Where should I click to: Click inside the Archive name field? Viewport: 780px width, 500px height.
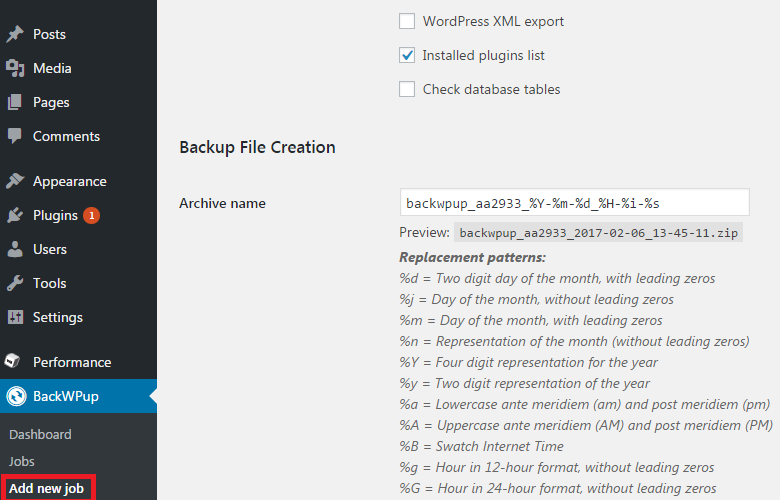point(575,202)
